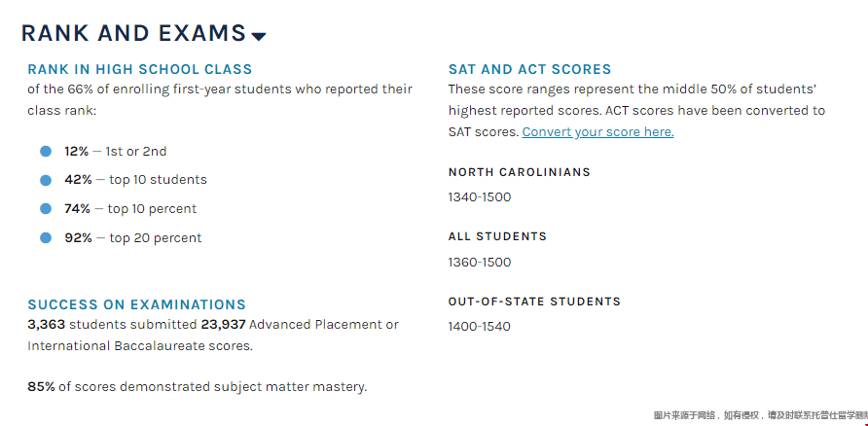Click the blue bullet next to 92%

(x=46, y=238)
